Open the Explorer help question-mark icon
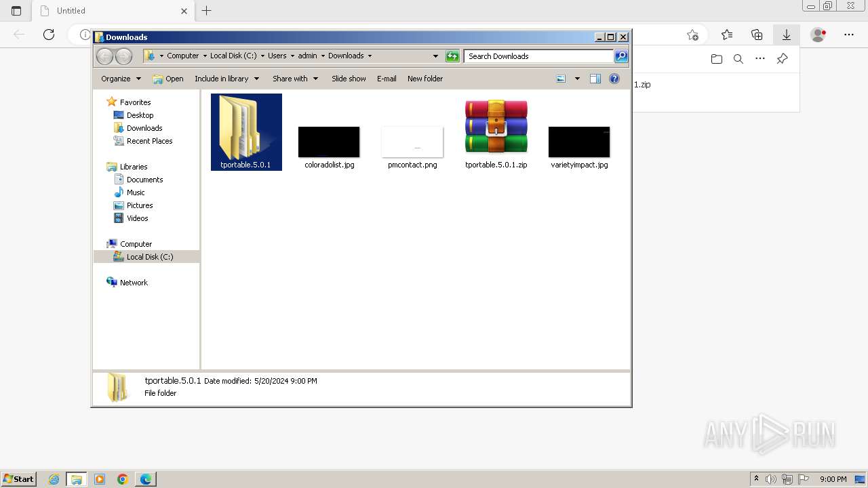This screenshot has height=488, width=868. point(614,79)
